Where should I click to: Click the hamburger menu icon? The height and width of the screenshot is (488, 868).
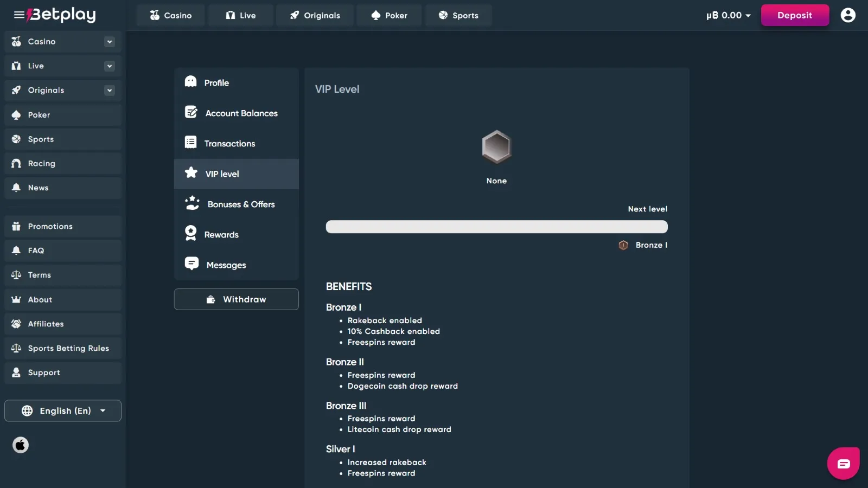19,15
